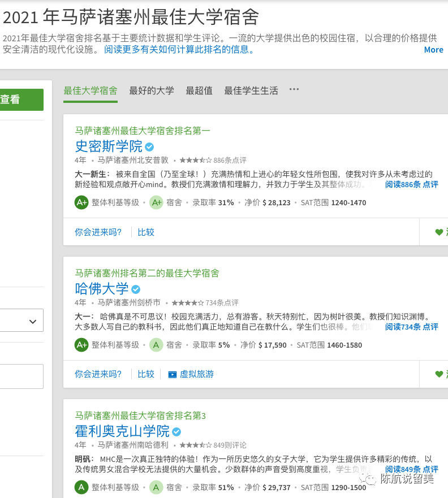Click the A+ overall grade badge for 哈佛大学
448x498 pixels.
point(81,345)
